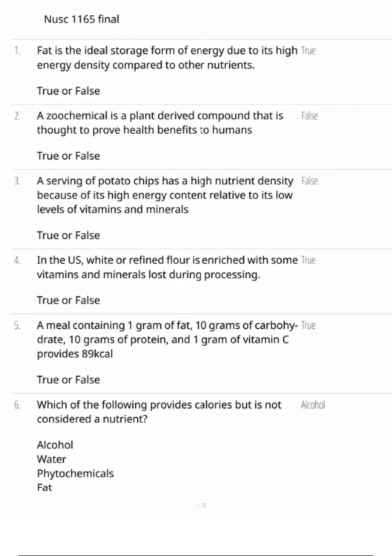Click the question number "6." label
The width and height of the screenshot is (392, 556).
click(17, 405)
